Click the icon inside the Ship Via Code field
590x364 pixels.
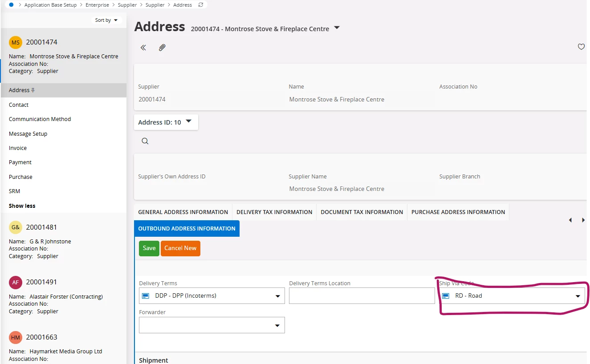click(x=446, y=296)
